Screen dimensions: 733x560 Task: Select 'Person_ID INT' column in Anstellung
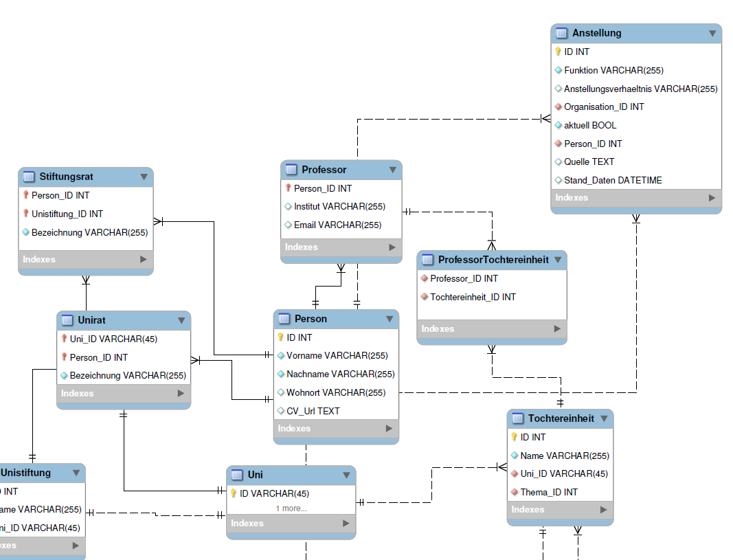click(636, 144)
